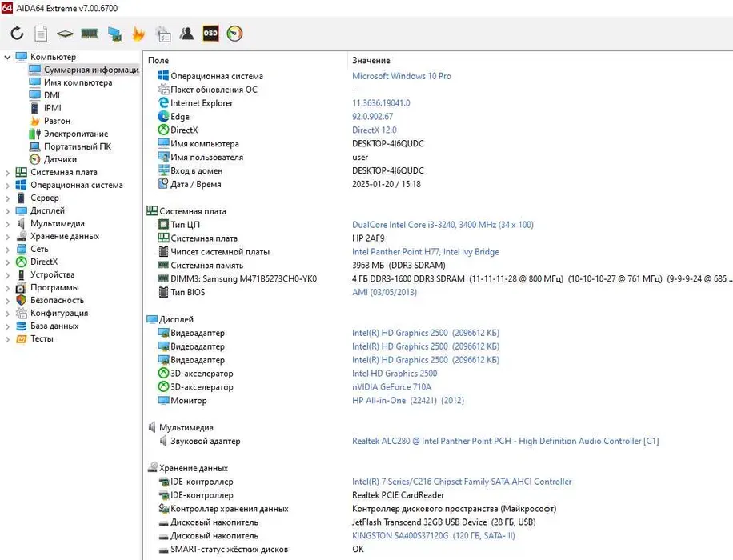This screenshot has height=560, width=733.
Task: Open the DualCore Intel Core i3-3240 link
Action: pos(443,224)
